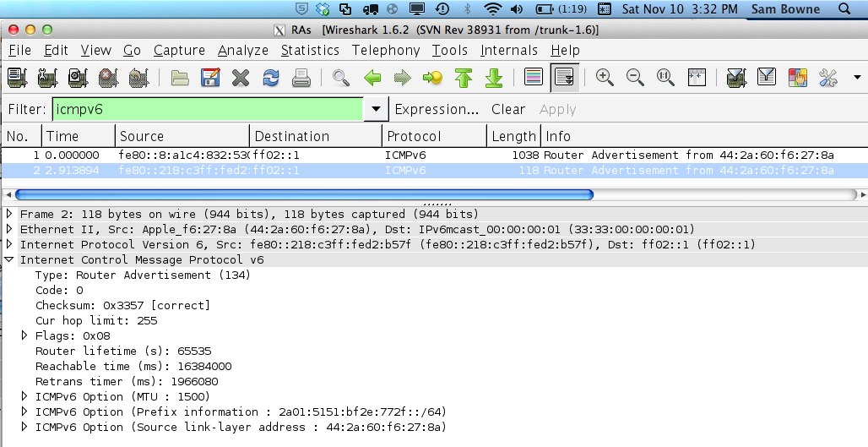Open the Tools menu
868x447 pixels.
449,51
